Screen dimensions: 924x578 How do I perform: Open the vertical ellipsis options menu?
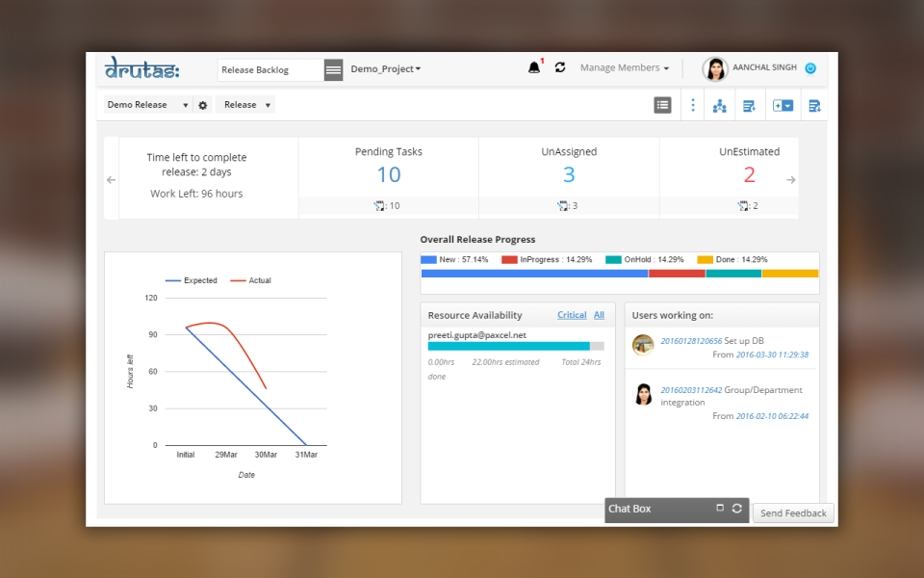click(x=693, y=104)
